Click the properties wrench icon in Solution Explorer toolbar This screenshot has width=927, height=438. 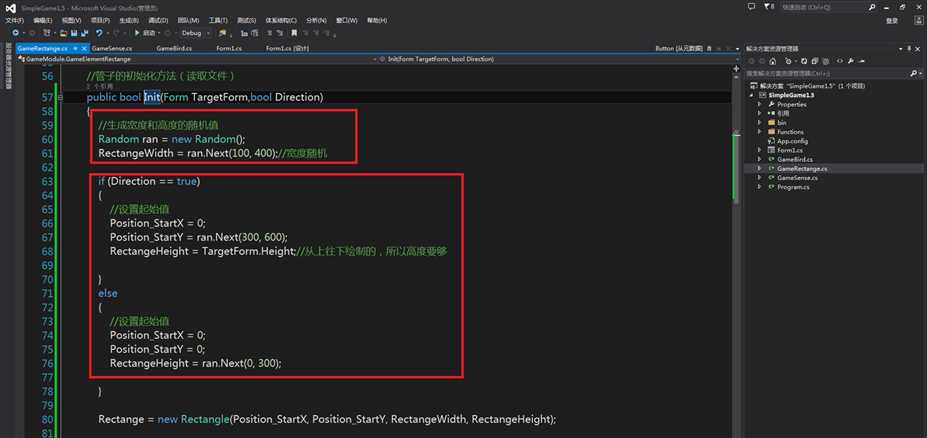coord(851,61)
